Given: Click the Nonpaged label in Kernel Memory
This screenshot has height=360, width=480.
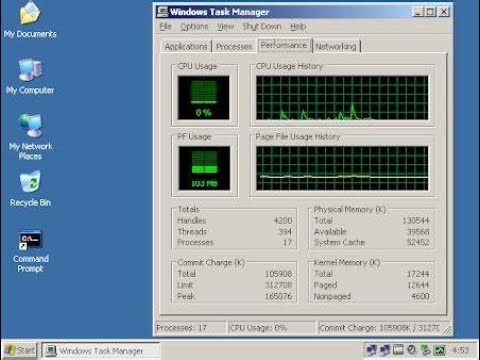Looking at the screenshot, I should [x=332, y=296].
